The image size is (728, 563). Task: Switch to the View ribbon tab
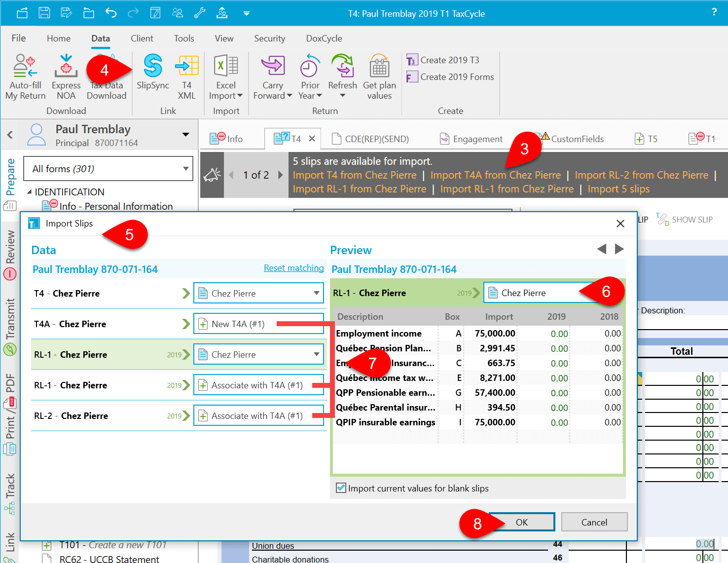coord(224,38)
